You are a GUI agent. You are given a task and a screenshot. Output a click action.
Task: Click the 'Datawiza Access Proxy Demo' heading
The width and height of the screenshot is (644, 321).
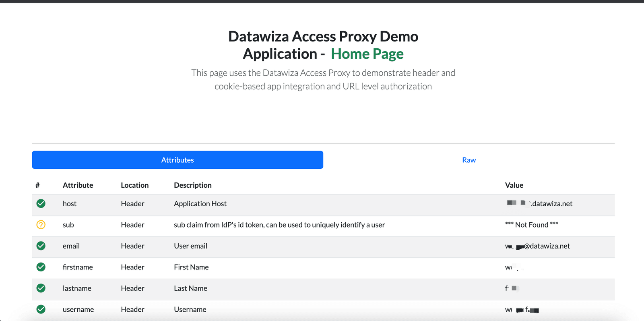[323, 36]
